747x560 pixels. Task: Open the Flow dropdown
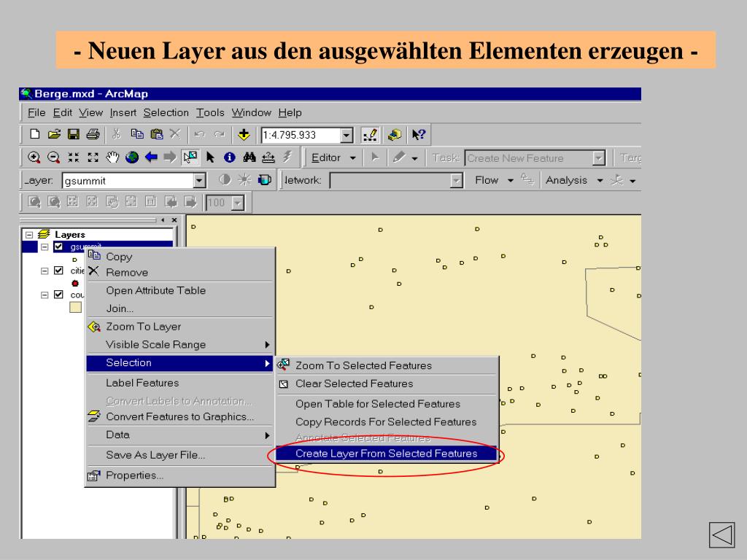click(x=494, y=180)
